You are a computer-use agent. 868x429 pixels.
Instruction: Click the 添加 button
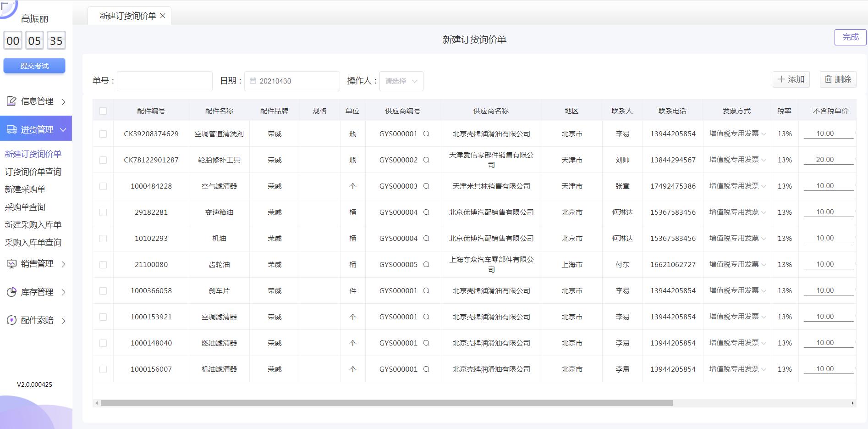coord(791,79)
